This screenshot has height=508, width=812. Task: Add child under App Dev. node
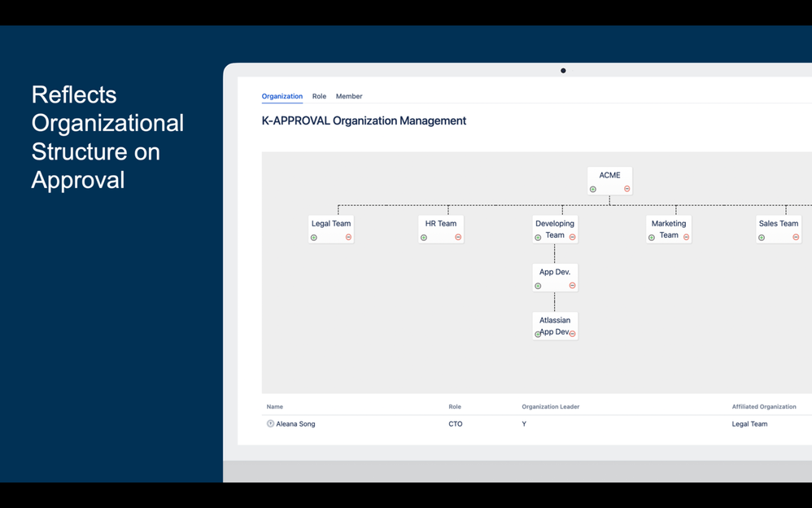click(538, 286)
